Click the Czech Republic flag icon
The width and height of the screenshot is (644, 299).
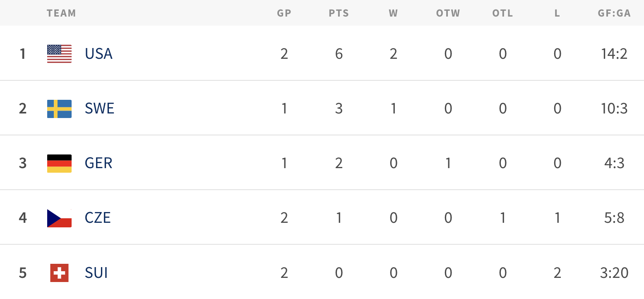tap(59, 218)
